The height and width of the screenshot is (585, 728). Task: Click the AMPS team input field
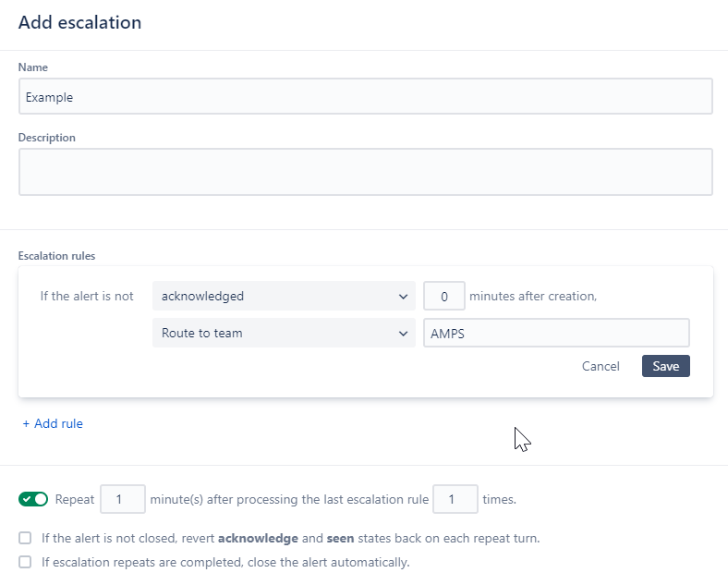click(x=556, y=333)
